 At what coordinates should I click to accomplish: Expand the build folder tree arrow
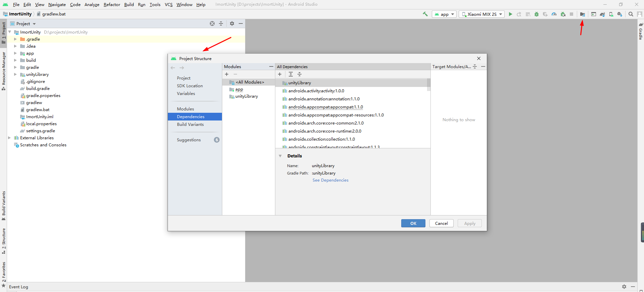tap(15, 60)
